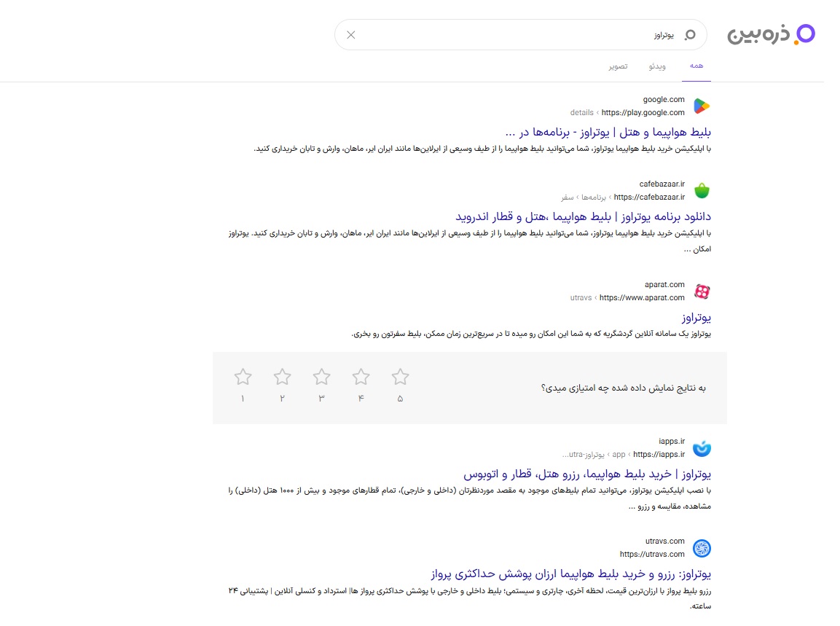Open the Cafebazaar دانلود برنامه یوتراوز link
840x626 pixels.
tap(583, 216)
